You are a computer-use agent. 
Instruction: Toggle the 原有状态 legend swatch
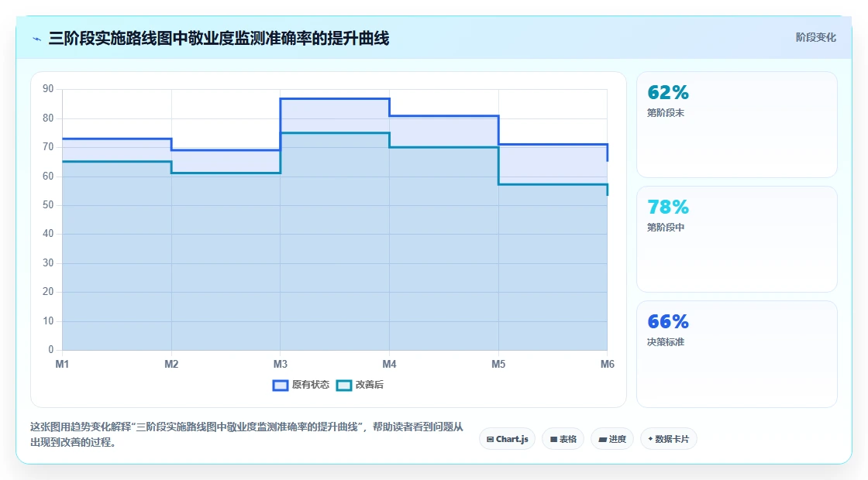280,386
